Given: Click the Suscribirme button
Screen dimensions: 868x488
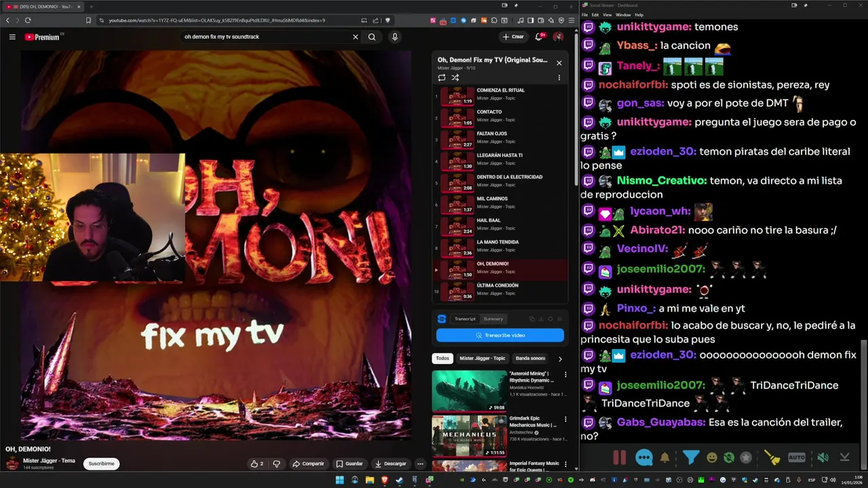Looking at the screenshot, I should coord(101,464).
